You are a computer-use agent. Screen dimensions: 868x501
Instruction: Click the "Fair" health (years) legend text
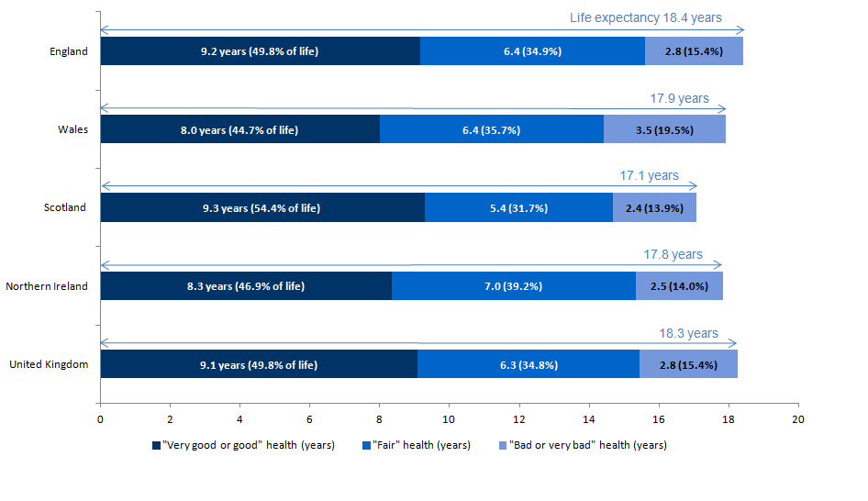coord(422,446)
